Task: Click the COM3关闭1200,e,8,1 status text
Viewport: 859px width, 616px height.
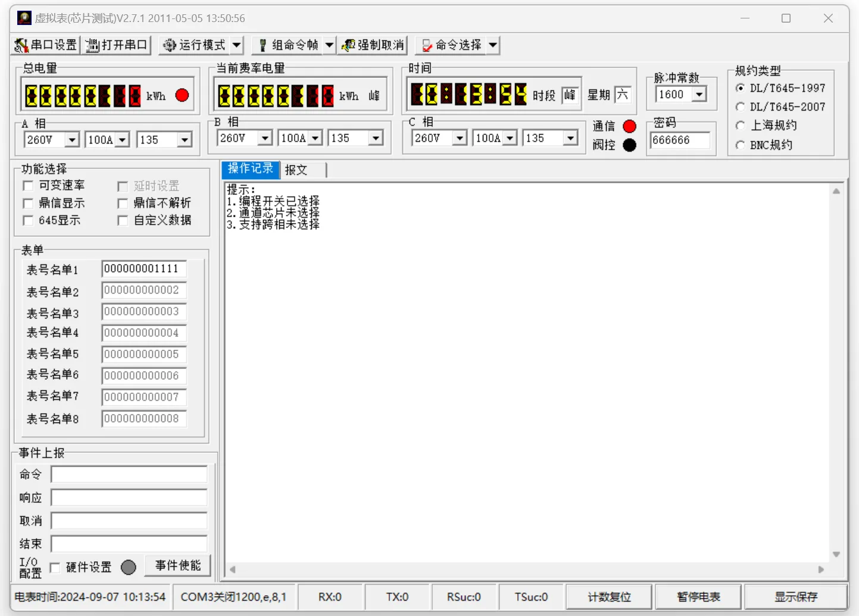Action: (x=233, y=597)
